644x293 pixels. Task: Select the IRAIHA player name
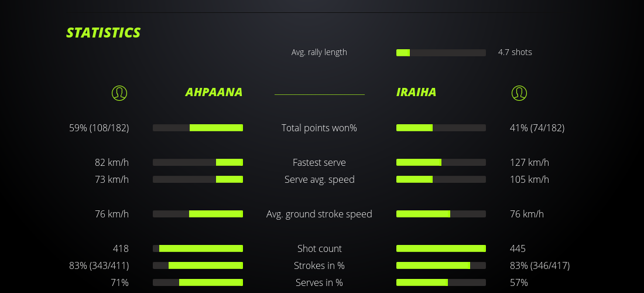click(416, 93)
